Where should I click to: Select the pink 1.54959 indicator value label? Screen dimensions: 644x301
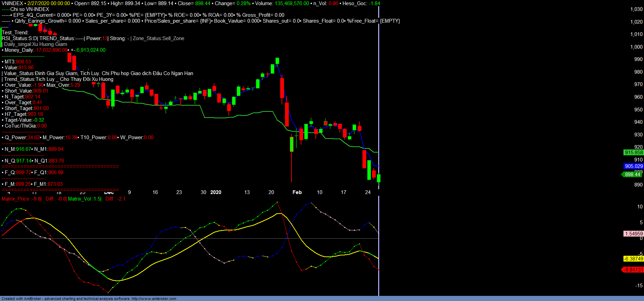(x=633, y=234)
